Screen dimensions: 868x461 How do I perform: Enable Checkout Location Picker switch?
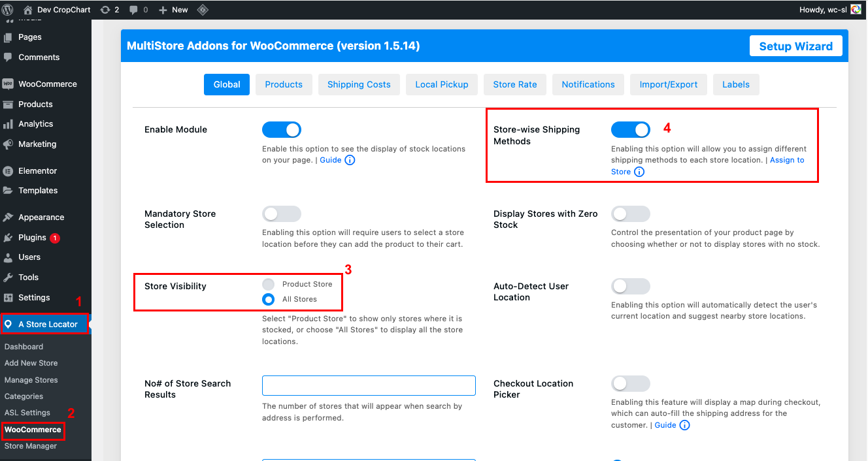[x=631, y=383]
